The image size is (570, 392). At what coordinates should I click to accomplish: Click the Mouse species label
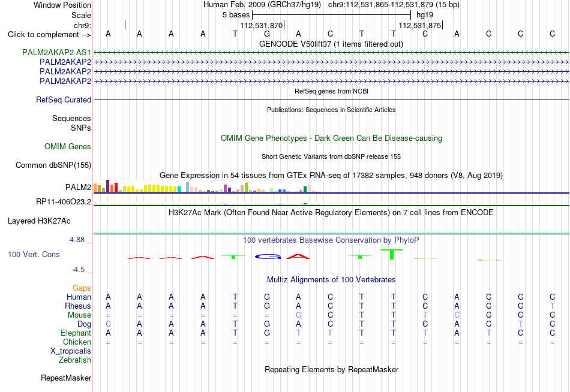coord(79,315)
